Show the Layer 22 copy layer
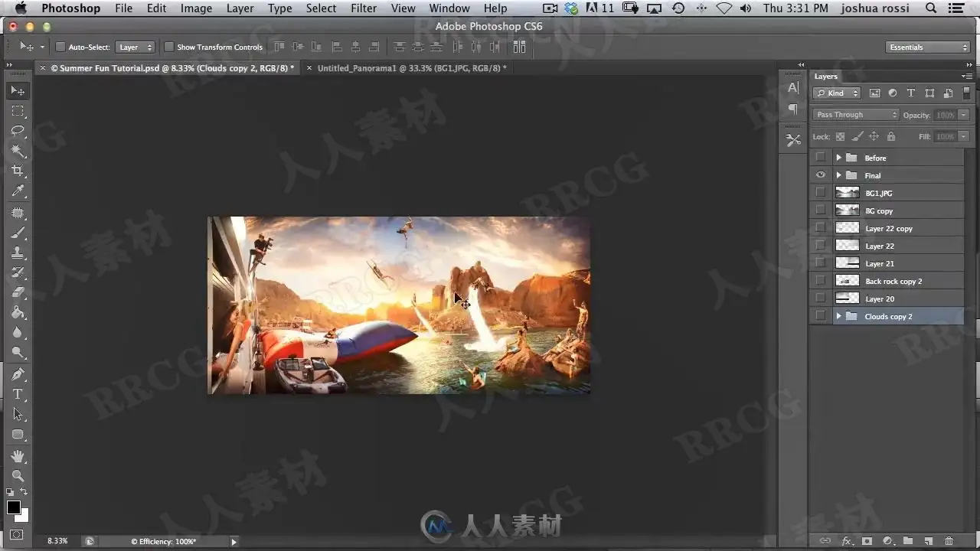Image resolution: width=980 pixels, height=551 pixels. (821, 228)
